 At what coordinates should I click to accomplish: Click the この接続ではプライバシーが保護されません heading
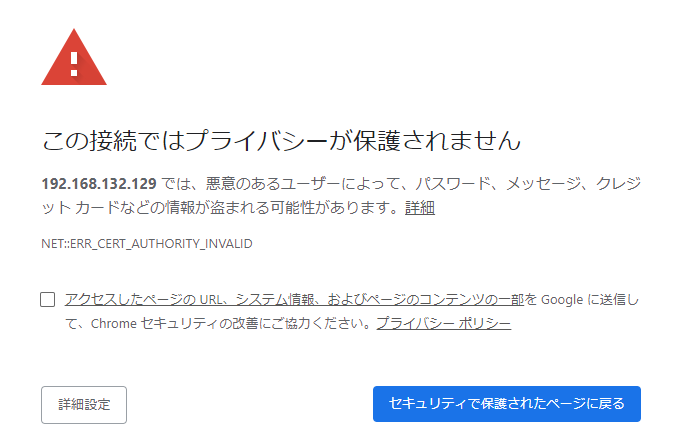[x=281, y=141]
